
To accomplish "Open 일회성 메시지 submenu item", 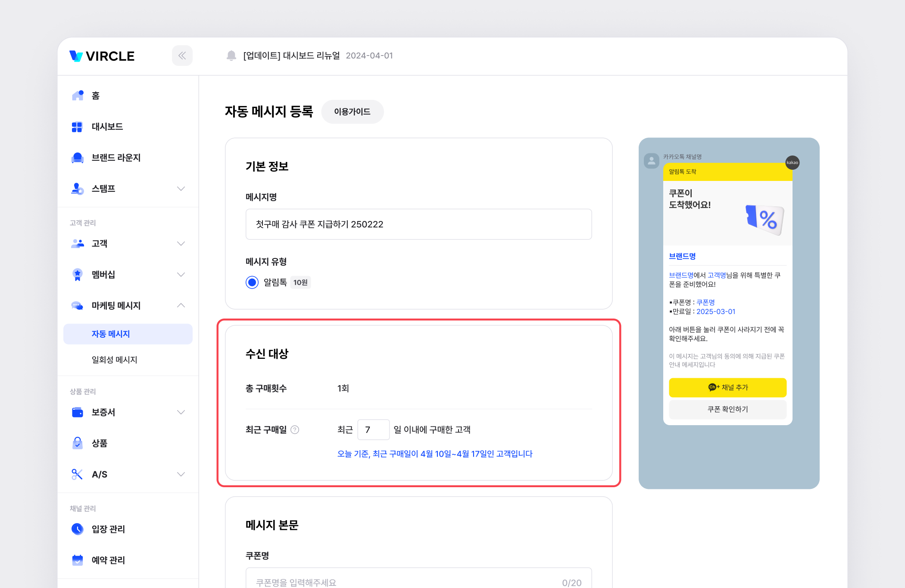I will tap(114, 360).
